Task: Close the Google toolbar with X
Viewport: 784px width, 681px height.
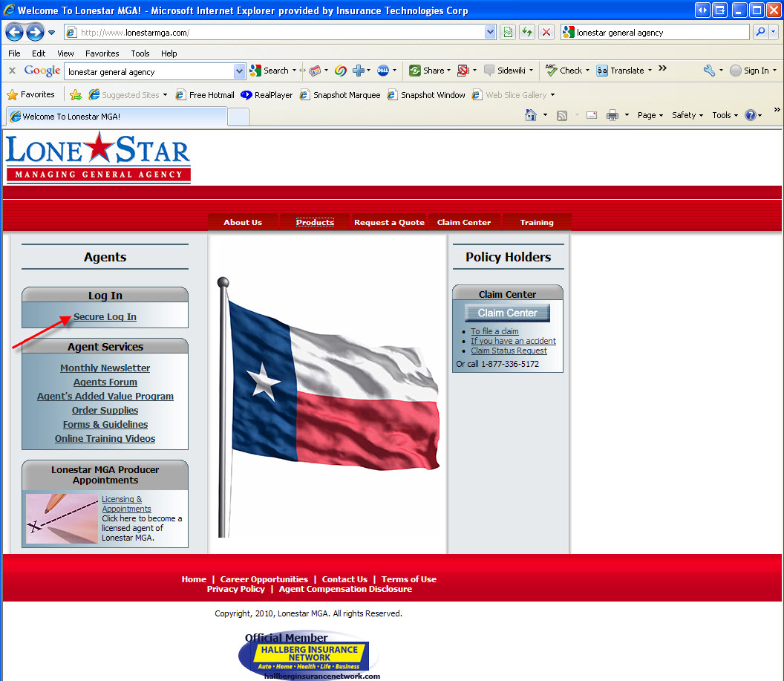Action: tap(12, 71)
